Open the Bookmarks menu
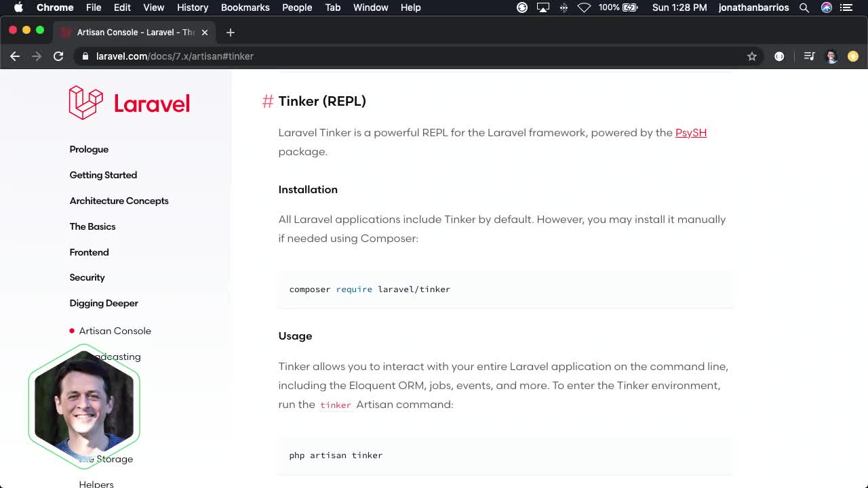The height and width of the screenshot is (488, 868). coord(245,7)
